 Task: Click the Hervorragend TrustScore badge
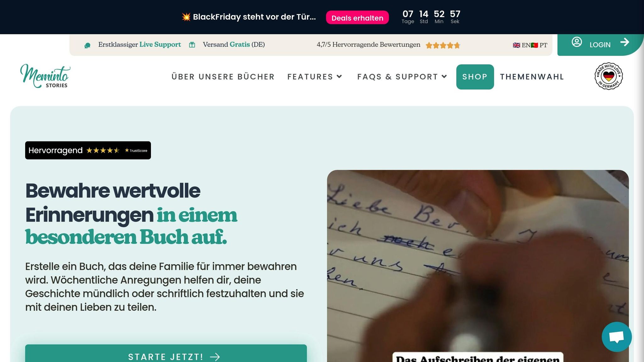point(88,150)
